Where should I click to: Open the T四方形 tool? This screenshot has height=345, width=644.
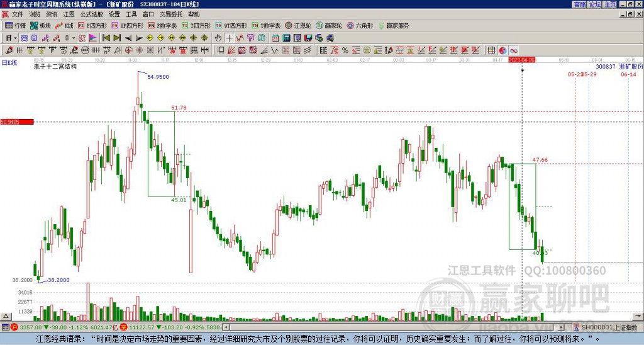pos(196,25)
